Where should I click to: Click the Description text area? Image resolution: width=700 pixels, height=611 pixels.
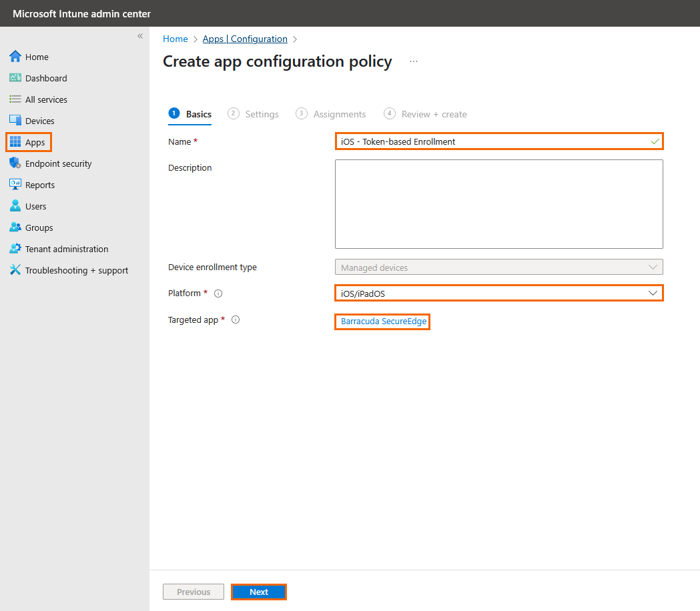point(499,204)
